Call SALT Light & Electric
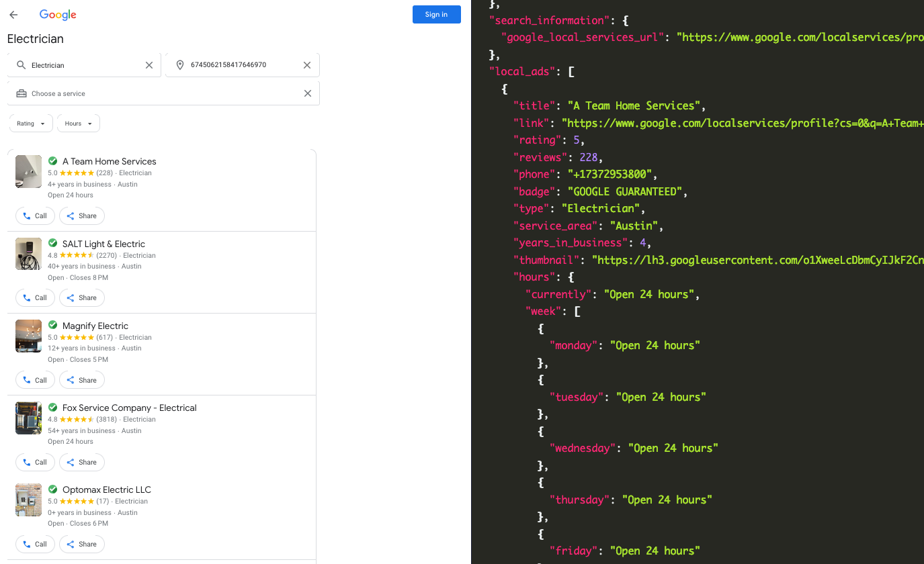 click(x=35, y=298)
